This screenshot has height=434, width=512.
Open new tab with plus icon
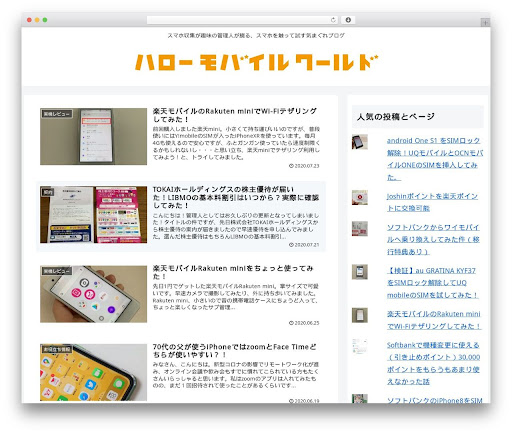[485, 22]
